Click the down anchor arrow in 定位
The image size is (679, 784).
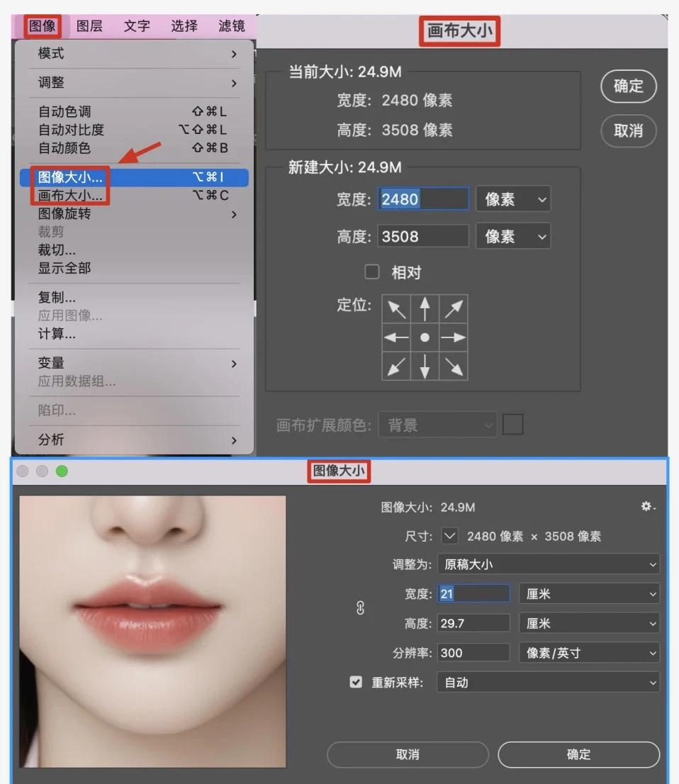click(425, 366)
